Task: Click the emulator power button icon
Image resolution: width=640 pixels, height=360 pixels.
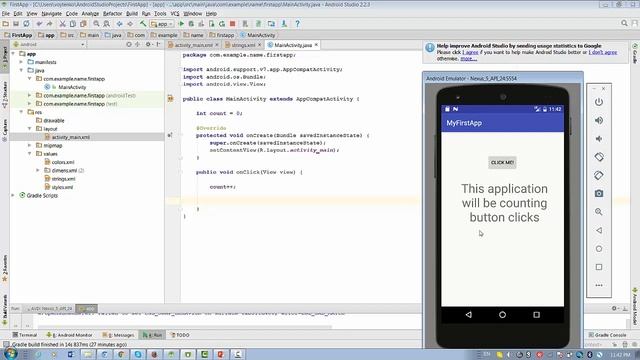Action: click(x=599, y=102)
